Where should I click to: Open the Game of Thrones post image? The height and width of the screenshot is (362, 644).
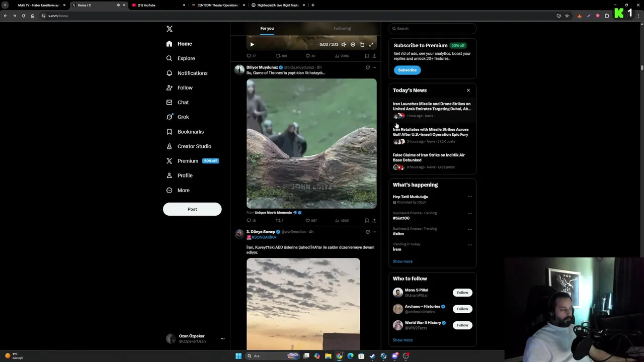click(x=311, y=143)
